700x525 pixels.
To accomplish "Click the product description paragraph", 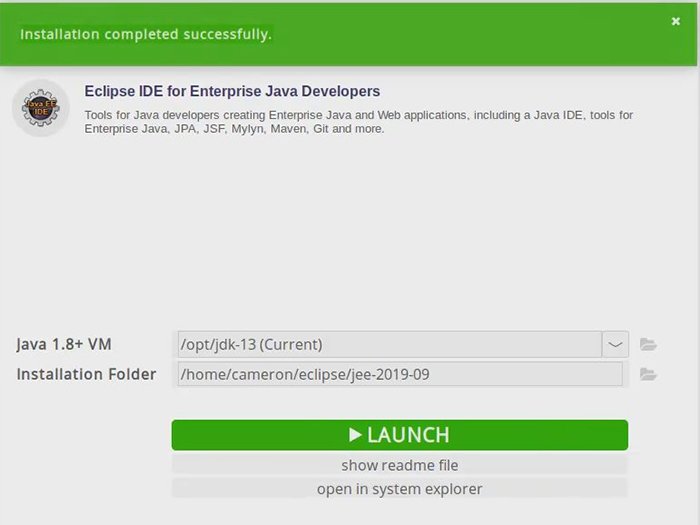I will point(358,122).
